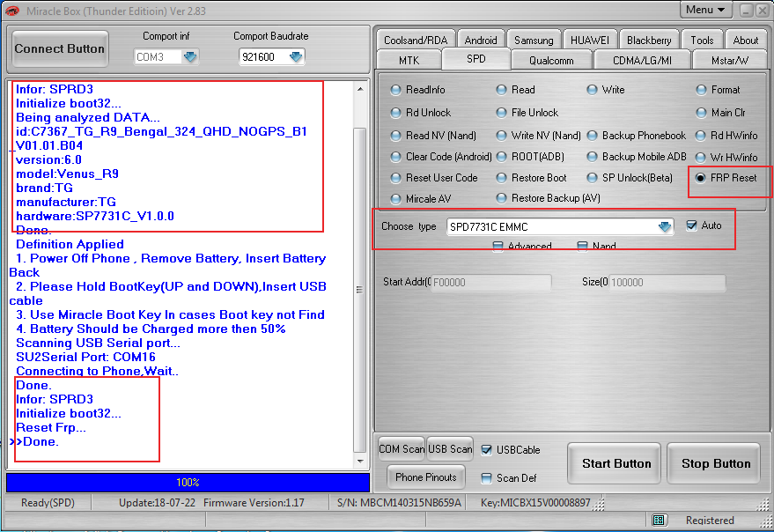
Task: Click the Registered status label
Action: [x=710, y=521]
